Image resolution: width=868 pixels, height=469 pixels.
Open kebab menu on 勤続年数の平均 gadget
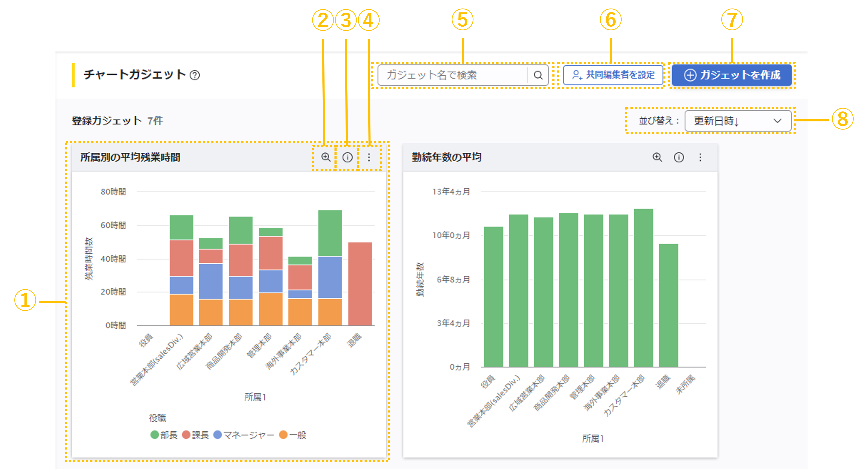tap(700, 157)
